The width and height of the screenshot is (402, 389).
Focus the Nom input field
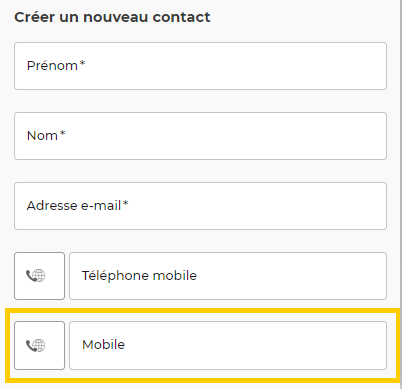200,136
